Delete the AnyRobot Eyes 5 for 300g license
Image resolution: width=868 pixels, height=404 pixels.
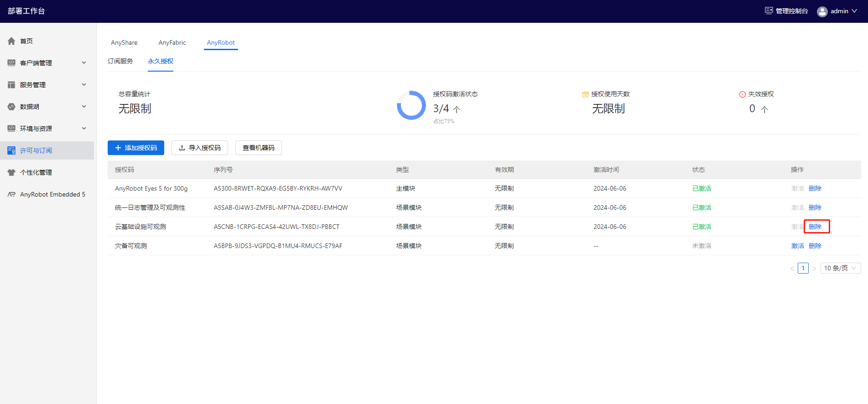click(x=815, y=188)
